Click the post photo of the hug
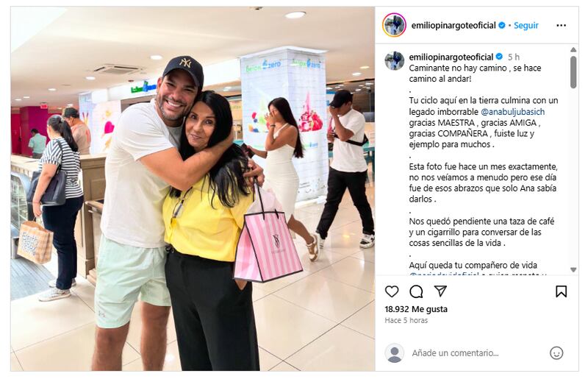 [193, 189]
